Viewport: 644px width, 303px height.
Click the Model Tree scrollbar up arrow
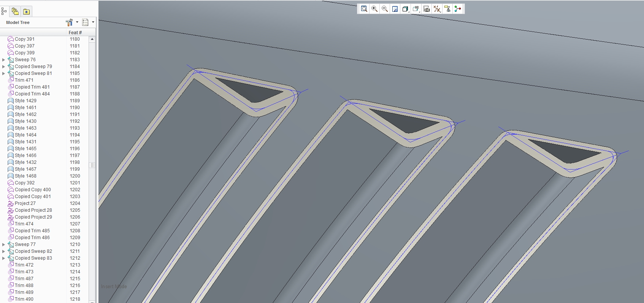point(92,39)
